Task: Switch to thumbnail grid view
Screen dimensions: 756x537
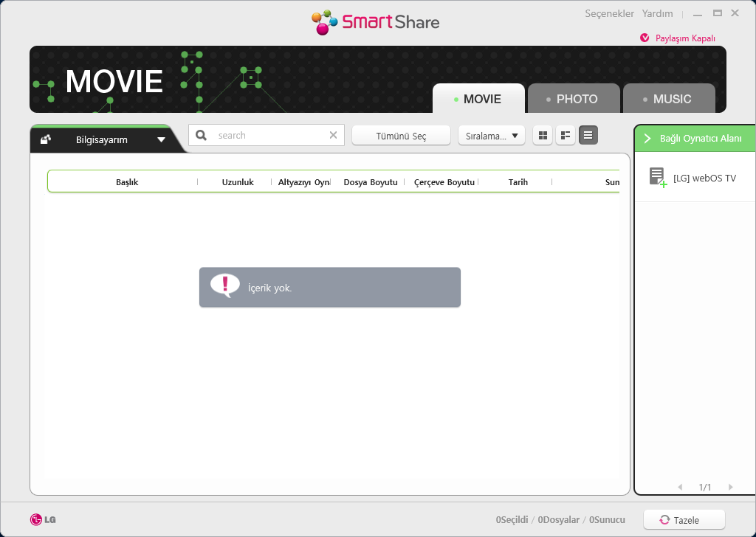Action: [543, 135]
